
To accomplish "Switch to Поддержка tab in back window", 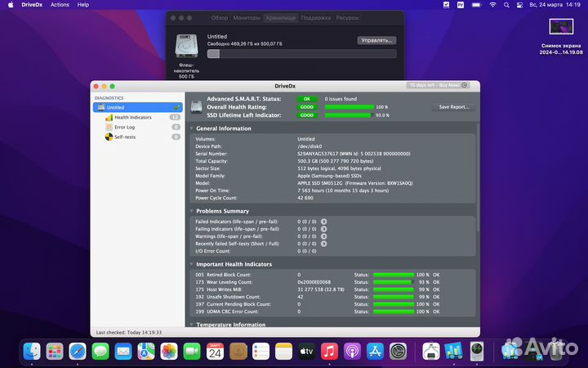I will [x=316, y=18].
